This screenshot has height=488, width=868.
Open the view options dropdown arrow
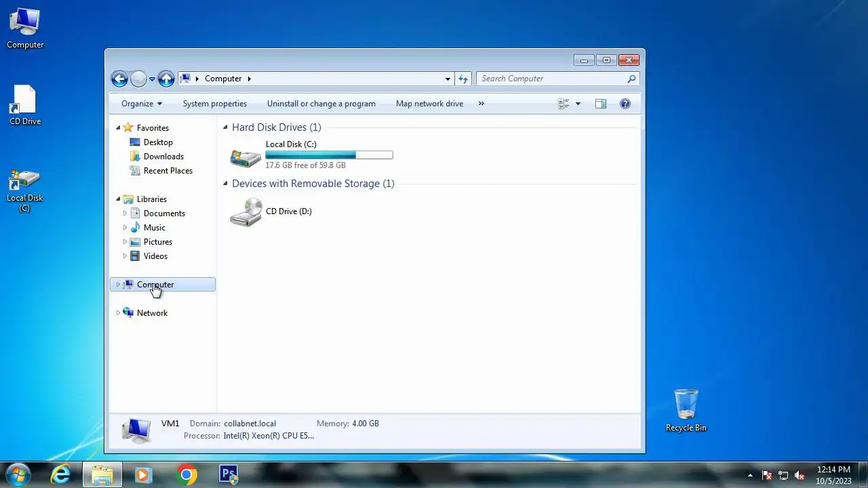click(x=578, y=104)
